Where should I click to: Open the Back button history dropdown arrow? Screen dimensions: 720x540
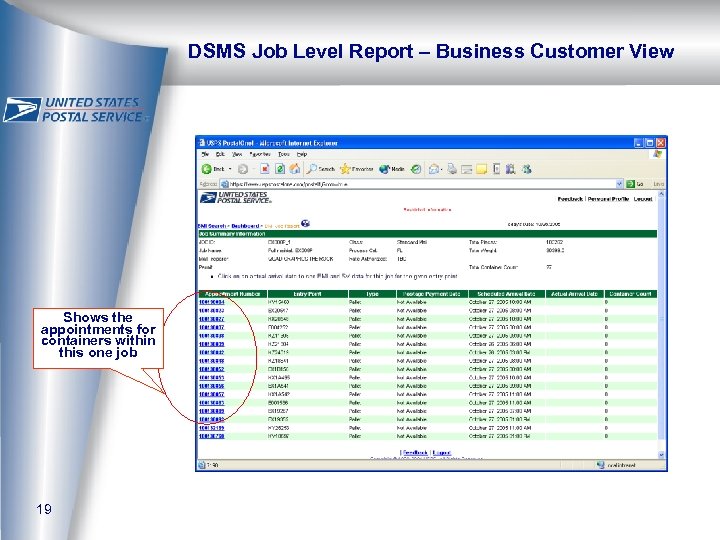click(230, 169)
